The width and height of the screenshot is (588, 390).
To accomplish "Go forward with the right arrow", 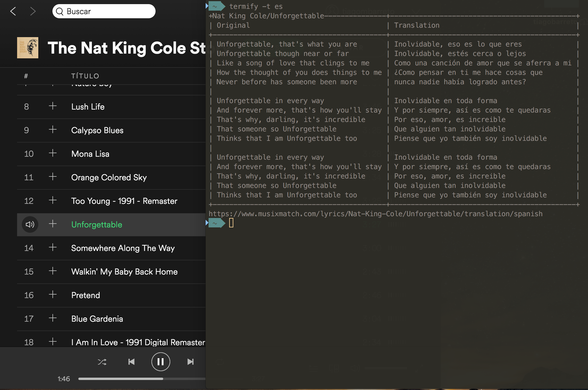I will point(33,11).
